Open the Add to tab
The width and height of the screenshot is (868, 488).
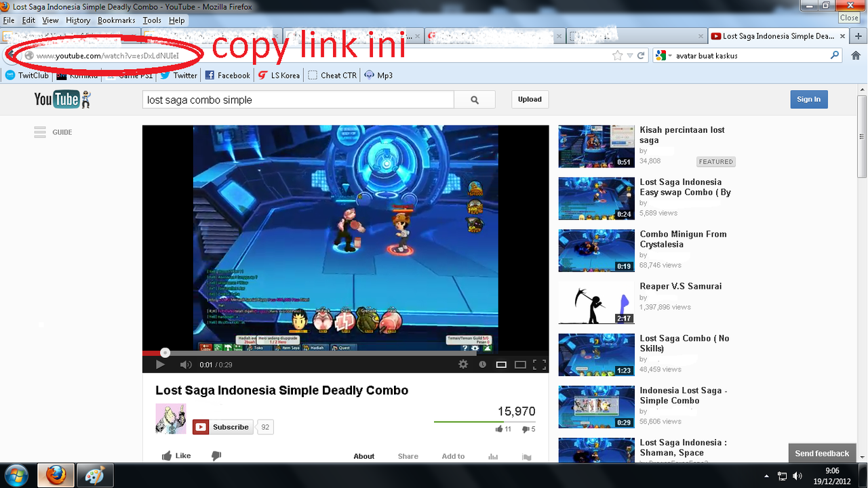453,456
